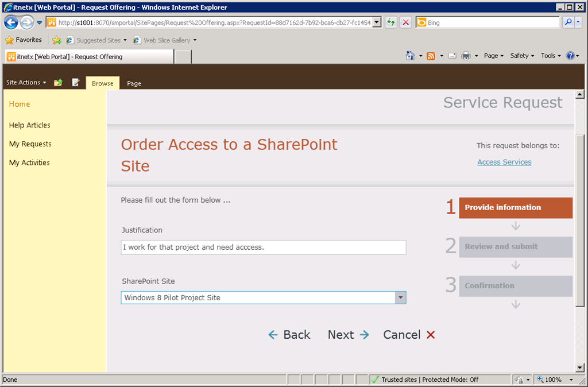Open the Safety menu dropdown
This screenshot has height=387, width=588.
coord(522,56)
